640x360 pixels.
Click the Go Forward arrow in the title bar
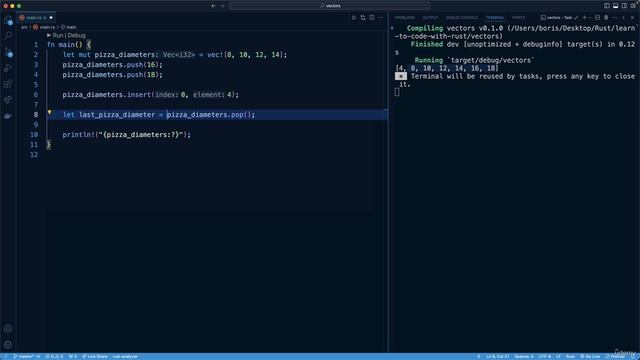click(x=223, y=6)
